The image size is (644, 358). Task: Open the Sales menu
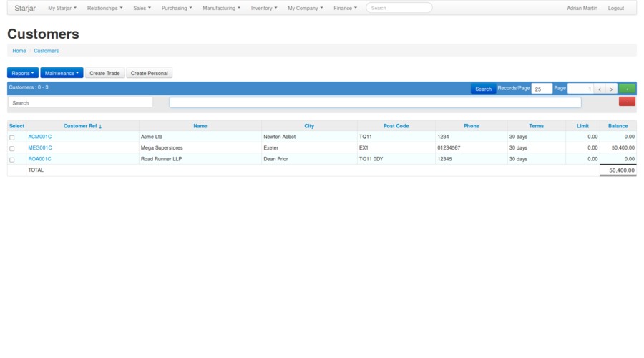(x=142, y=8)
